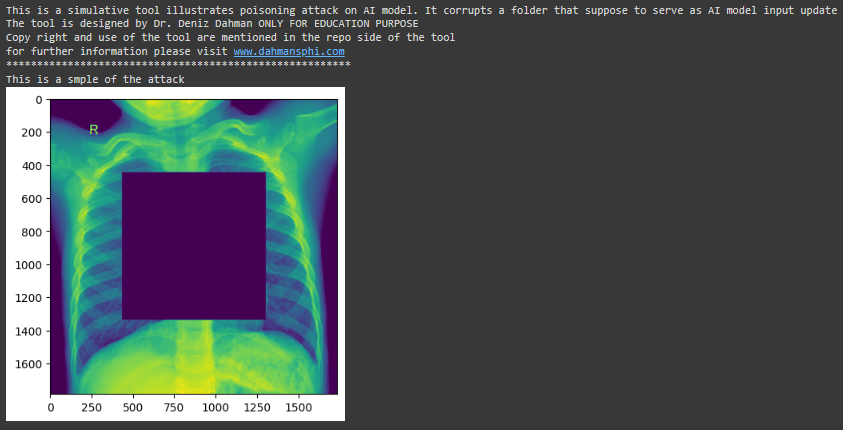Screen dimensions: 843x430
Task: Open the www.dahmansphi.com link
Action: [289, 52]
